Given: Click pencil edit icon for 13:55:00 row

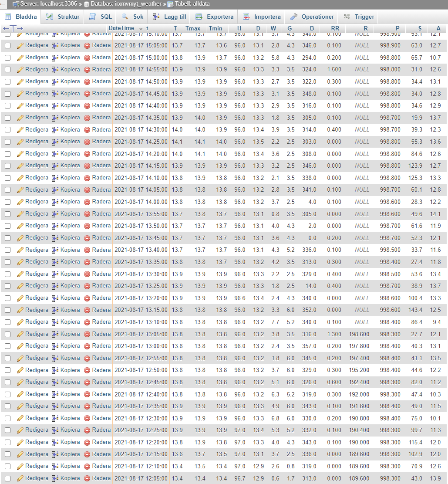Looking at the screenshot, I should tap(20, 214).
